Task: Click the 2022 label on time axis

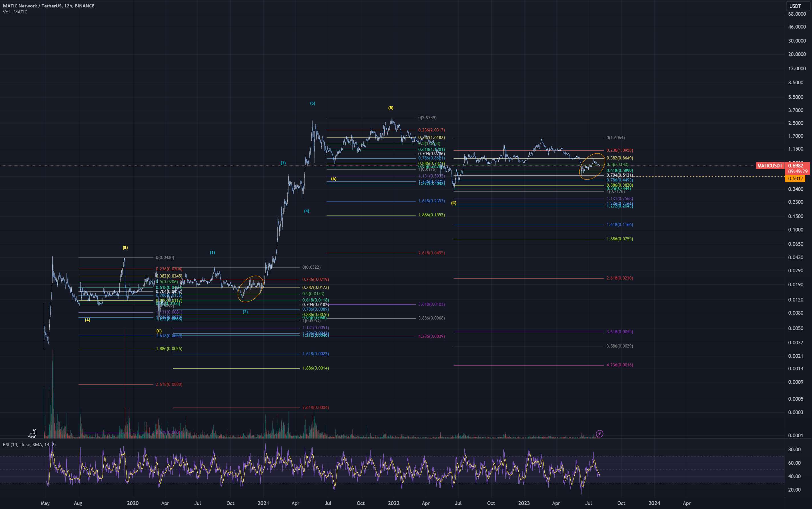Action: click(394, 503)
